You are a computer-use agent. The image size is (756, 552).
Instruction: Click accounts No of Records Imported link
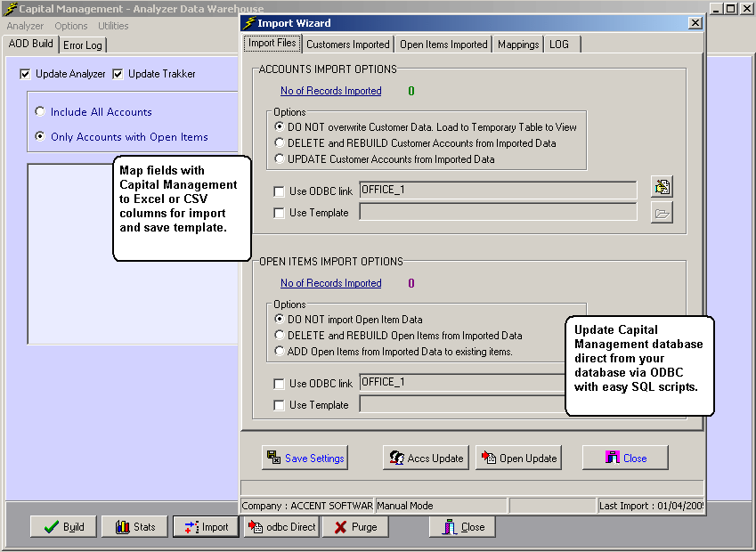(x=330, y=91)
